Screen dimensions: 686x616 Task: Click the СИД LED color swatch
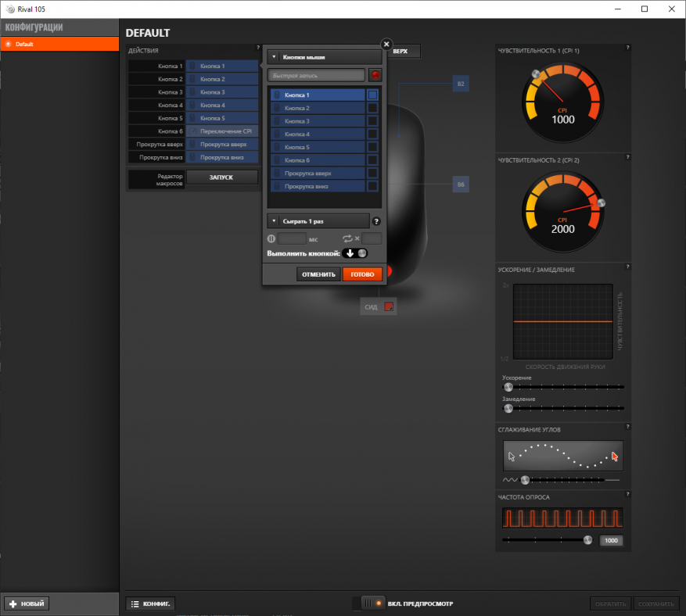coord(389,306)
